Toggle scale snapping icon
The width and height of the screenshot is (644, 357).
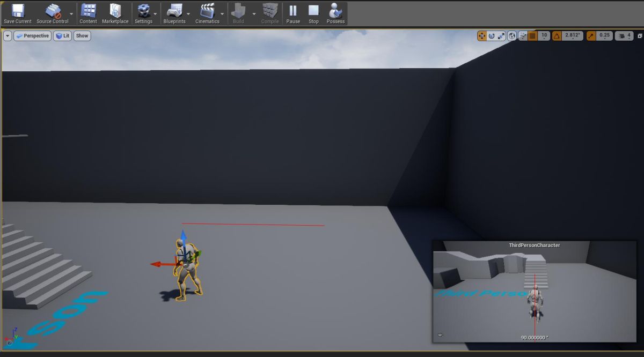click(591, 36)
